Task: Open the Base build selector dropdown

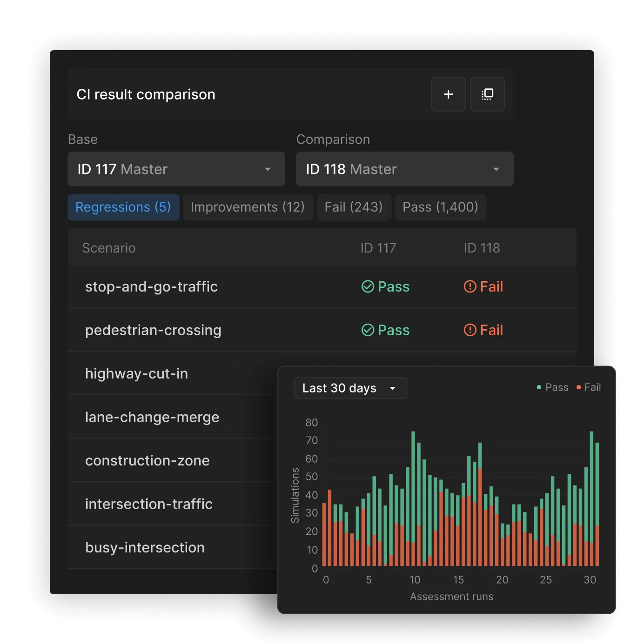Action: click(176, 169)
